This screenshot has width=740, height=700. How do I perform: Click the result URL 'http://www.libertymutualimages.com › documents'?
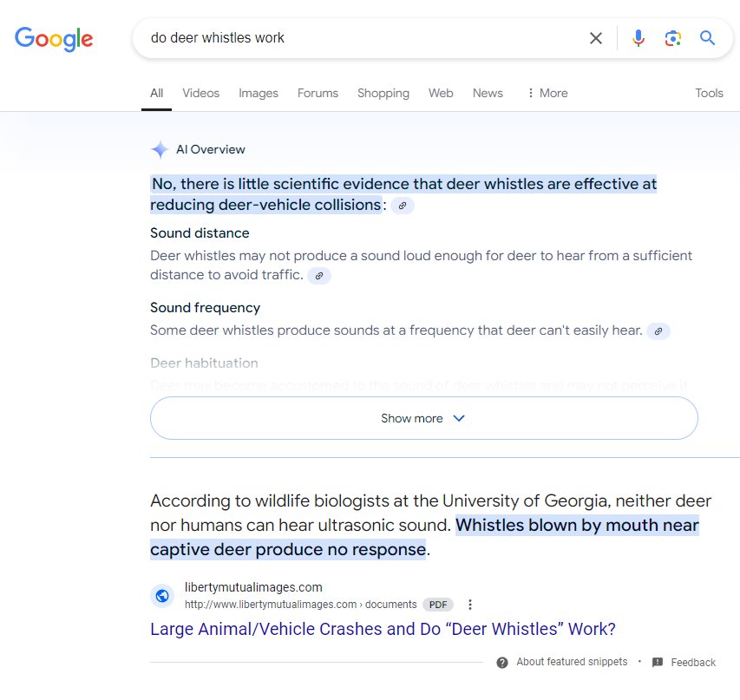[x=301, y=605]
